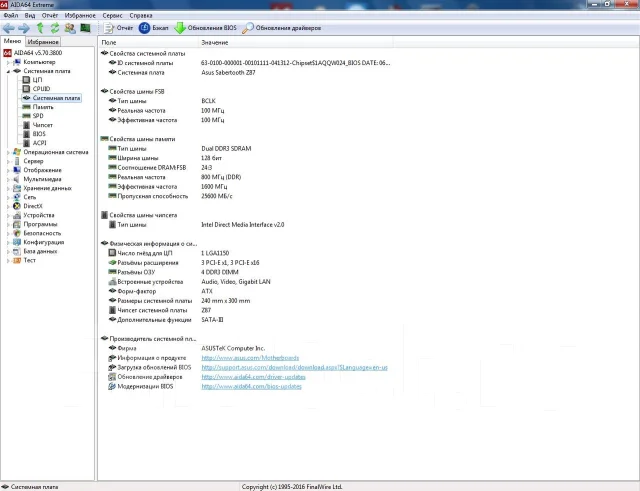
Task: Click the Устройства tree icon
Action: [x=17, y=215]
